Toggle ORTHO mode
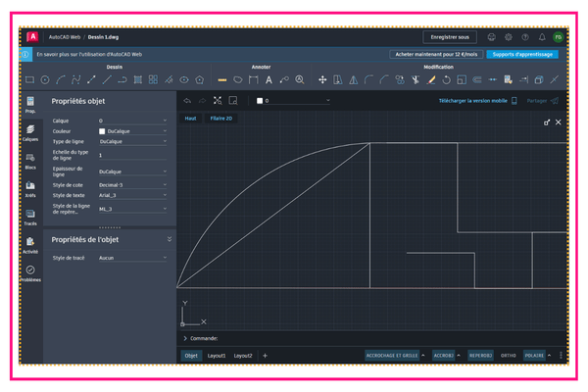This screenshot has height=392, width=588. pyautogui.click(x=508, y=355)
